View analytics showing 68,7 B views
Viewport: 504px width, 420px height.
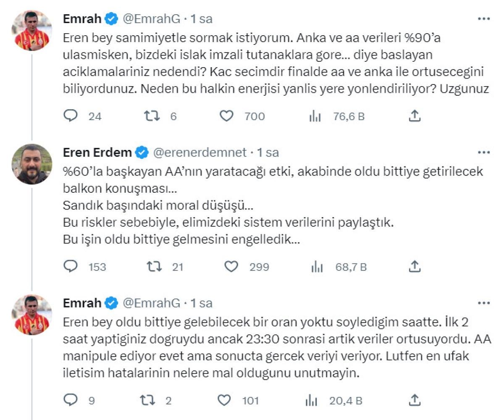click(317, 267)
